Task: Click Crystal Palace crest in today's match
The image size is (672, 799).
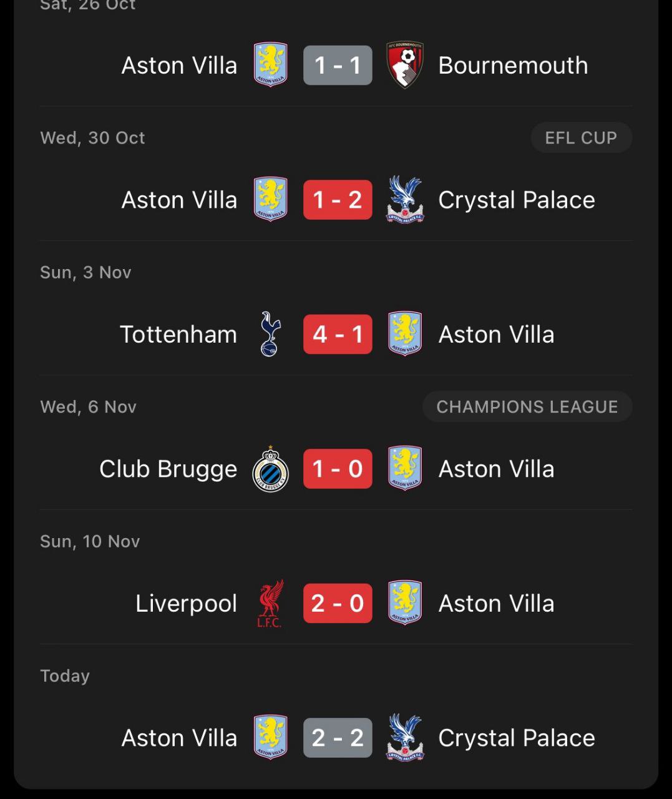Action: (405, 738)
